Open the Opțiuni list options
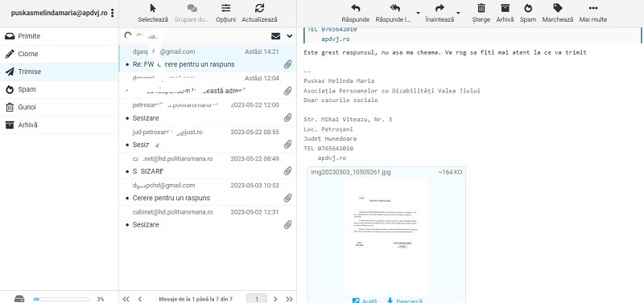The image size is (644, 303). [225, 13]
